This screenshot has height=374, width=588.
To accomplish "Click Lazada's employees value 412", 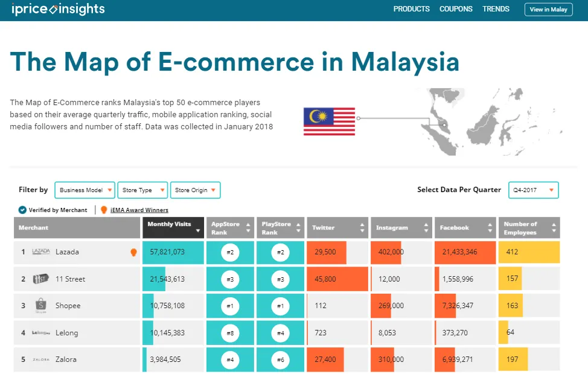I will [512, 252].
